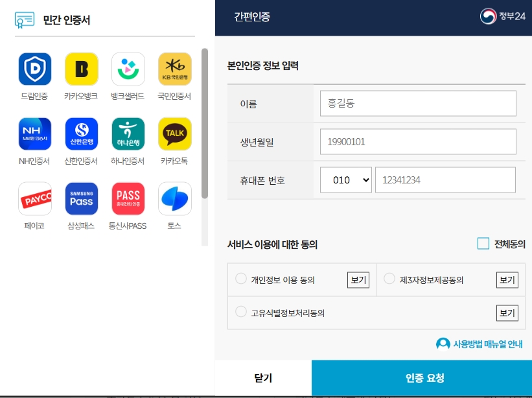Click the certificate list scrollbar

point(205,124)
